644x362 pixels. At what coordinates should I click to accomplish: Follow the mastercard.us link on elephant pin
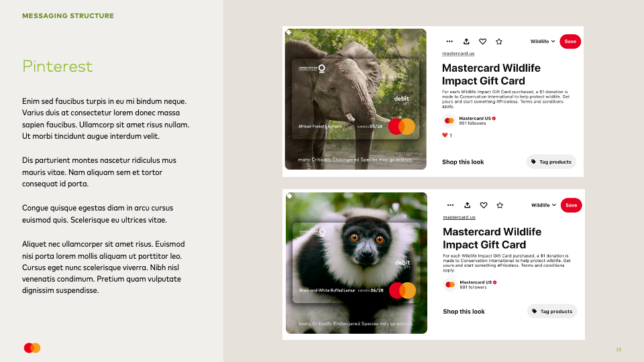click(x=458, y=54)
